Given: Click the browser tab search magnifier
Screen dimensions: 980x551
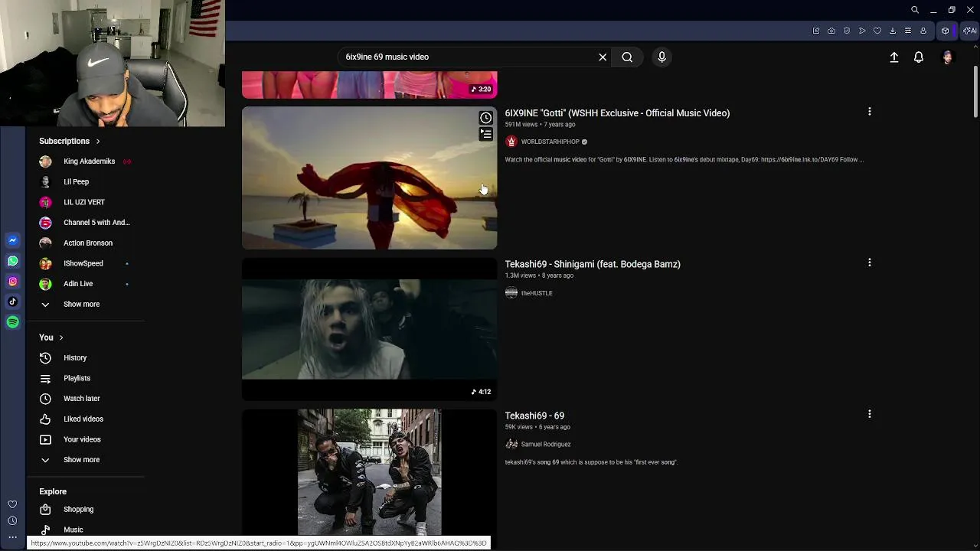Looking at the screenshot, I should (915, 10).
